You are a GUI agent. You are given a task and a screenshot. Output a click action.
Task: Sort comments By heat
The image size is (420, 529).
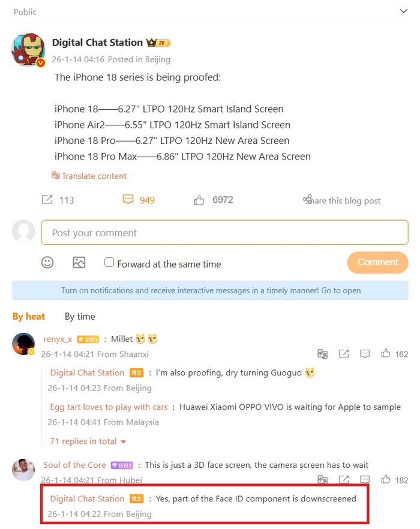(x=29, y=317)
